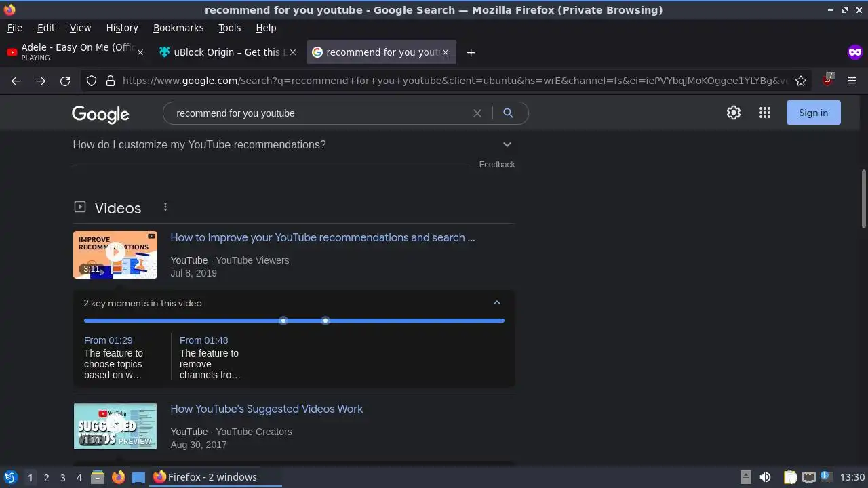Go forward to the next page
868x488 pixels.
41,81
